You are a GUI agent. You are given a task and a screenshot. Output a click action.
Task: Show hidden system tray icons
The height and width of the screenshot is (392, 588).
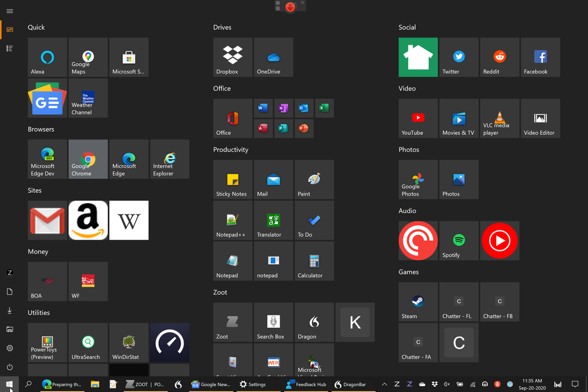click(x=384, y=384)
